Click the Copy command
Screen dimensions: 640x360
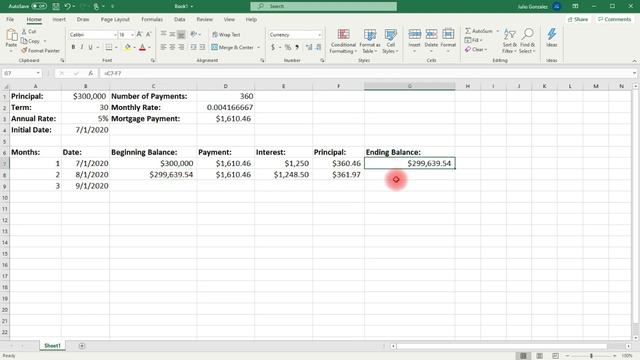pyautogui.click(x=31, y=41)
